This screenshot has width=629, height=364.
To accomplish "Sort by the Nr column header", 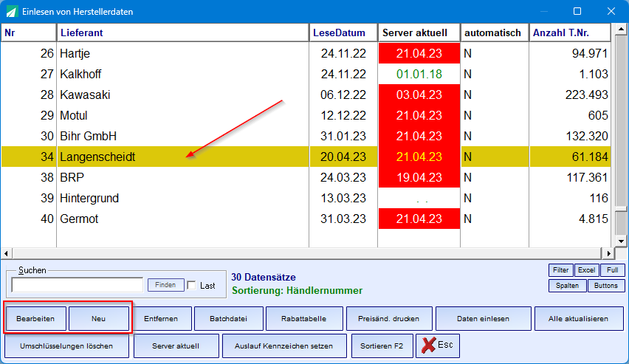I will pyautogui.click(x=29, y=32).
